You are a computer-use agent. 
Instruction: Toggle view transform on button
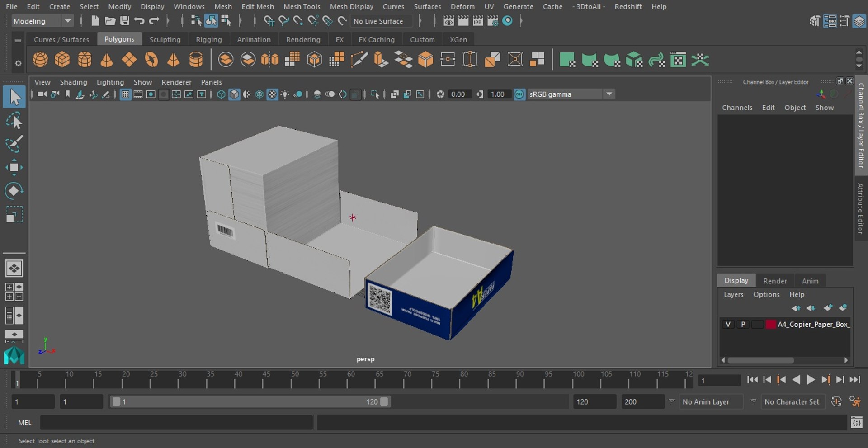tap(519, 94)
